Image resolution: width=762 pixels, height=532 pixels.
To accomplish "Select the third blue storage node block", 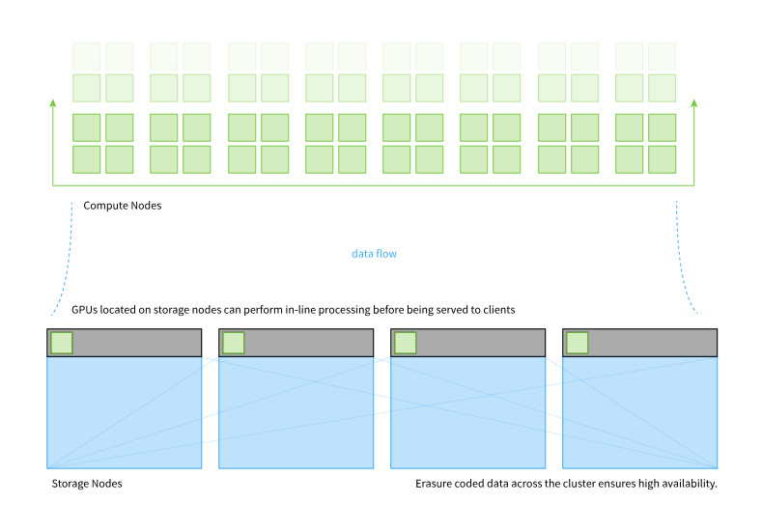I will 468,413.
